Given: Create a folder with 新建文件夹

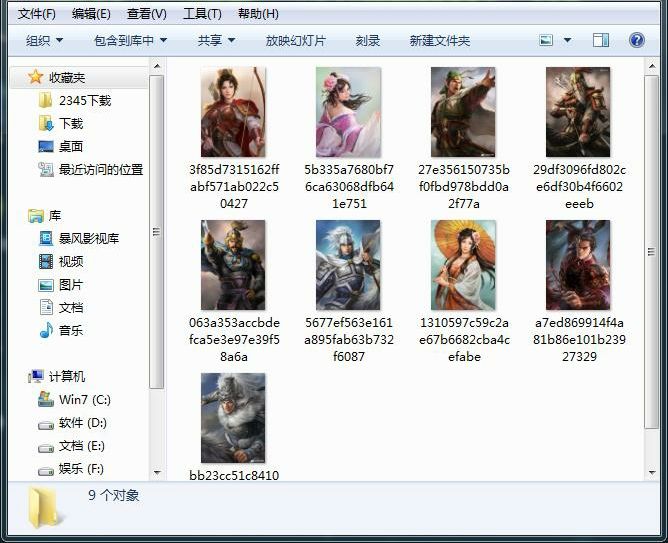Looking at the screenshot, I should (x=440, y=40).
